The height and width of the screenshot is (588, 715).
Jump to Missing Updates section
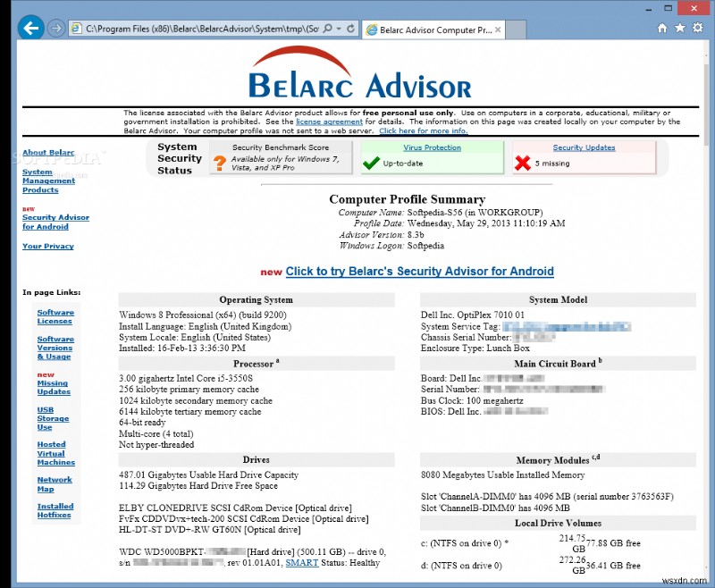54,388
